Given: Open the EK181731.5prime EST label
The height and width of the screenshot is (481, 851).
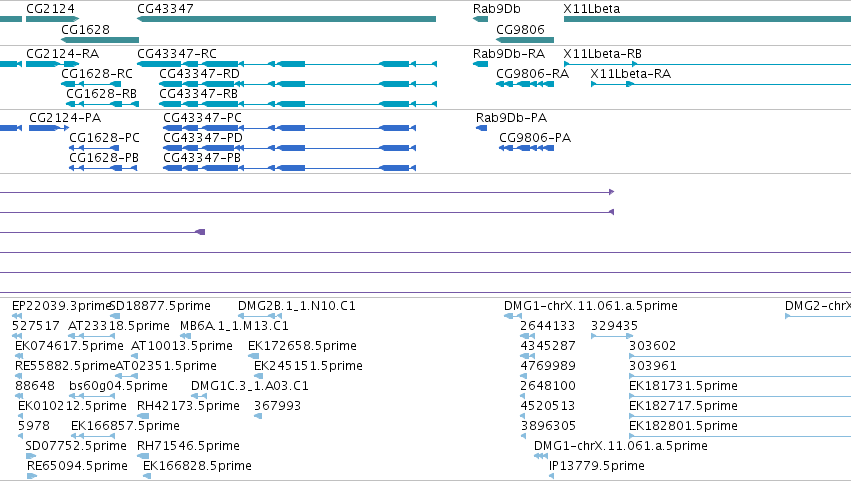Looking at the screenshot, I should (x=683, y=386).
